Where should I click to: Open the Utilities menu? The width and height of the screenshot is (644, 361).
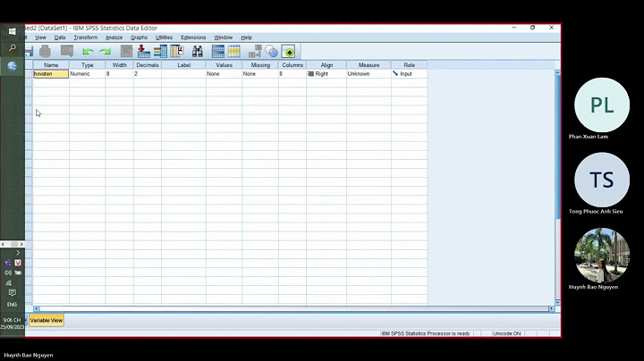[164, 38]
